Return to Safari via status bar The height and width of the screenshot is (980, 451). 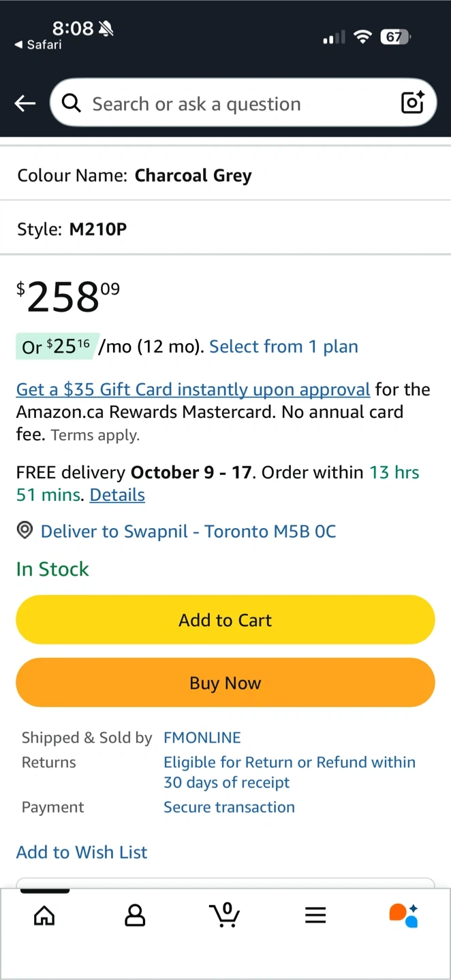pos(38,45)
